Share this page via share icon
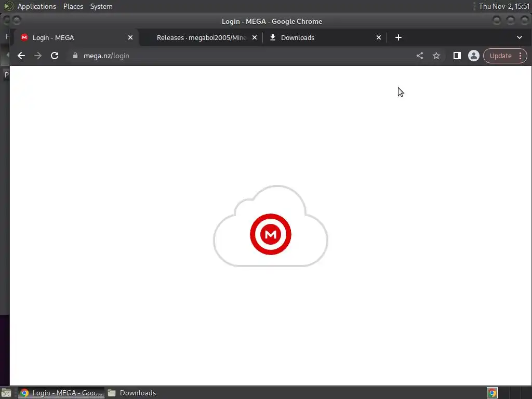Image resolution: width=532 pixels, height=399 pixels. pyautogui.click(x=420, y=56)
